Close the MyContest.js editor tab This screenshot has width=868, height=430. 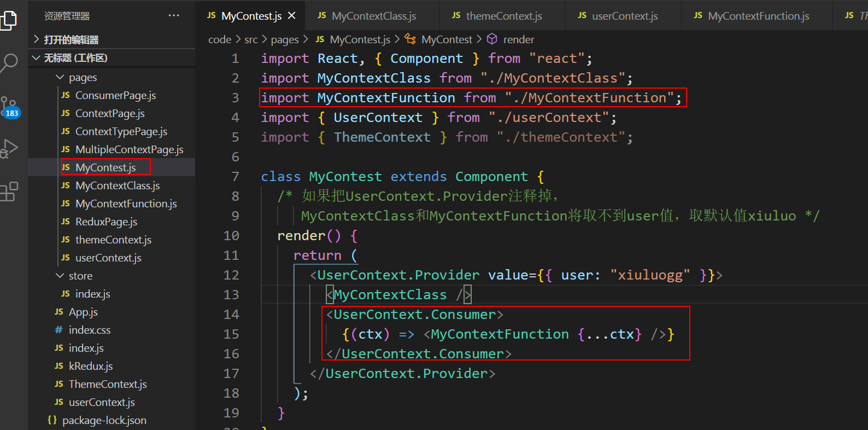click(292, 16)
